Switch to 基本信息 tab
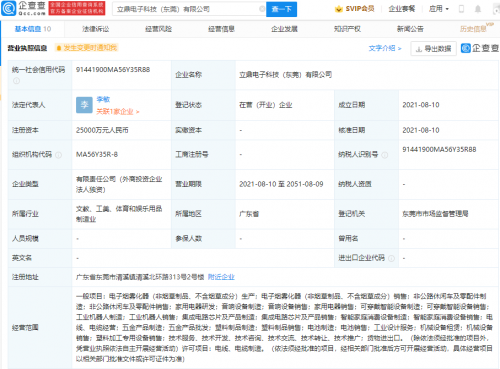This screenshot has width=500, height=369. [33, 29]
